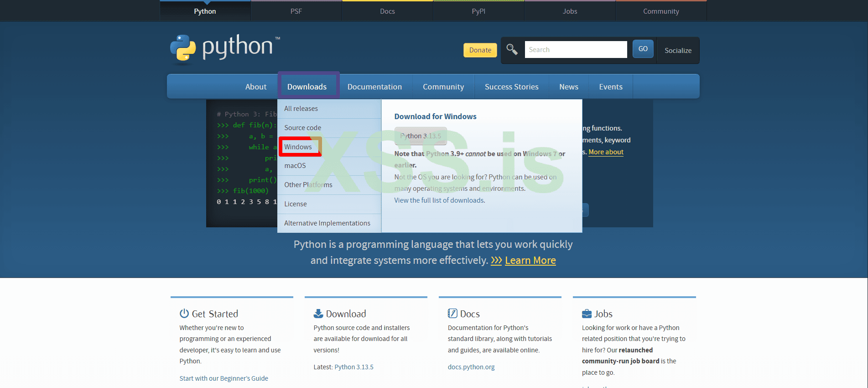Click the Jobs briefcase icon
This screenshot has height=388, width=868.
pyautogui.click(x=587, y=314)
